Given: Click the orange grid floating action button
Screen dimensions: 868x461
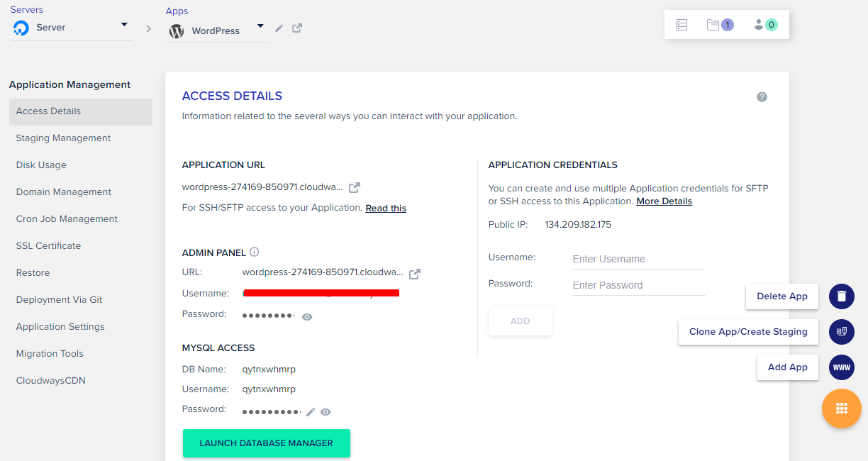Looking at the screenshot, I should pos(842,409).
